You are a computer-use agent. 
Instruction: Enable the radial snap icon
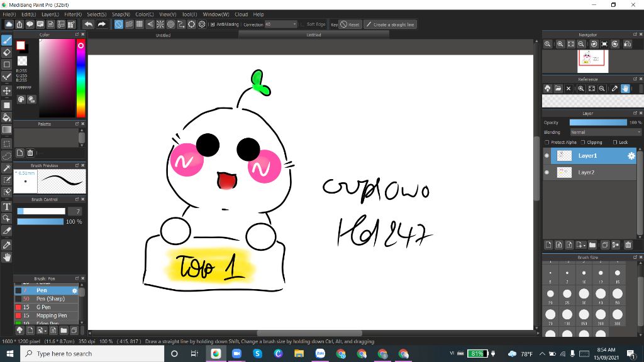(x=160, y=25)
